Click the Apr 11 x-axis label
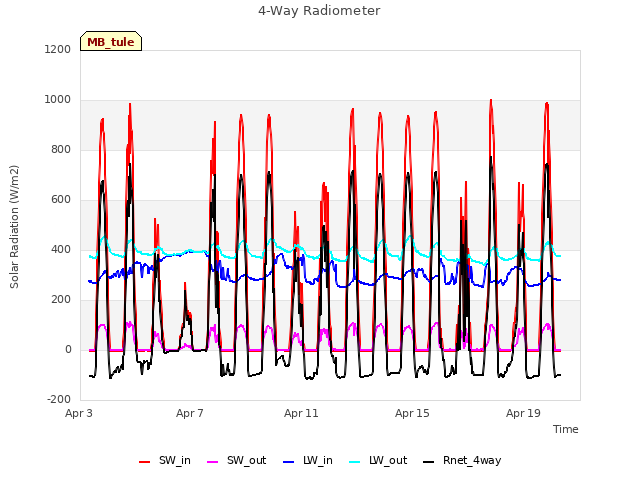Viewport: 640px width, 480px height. click(301, 413)
